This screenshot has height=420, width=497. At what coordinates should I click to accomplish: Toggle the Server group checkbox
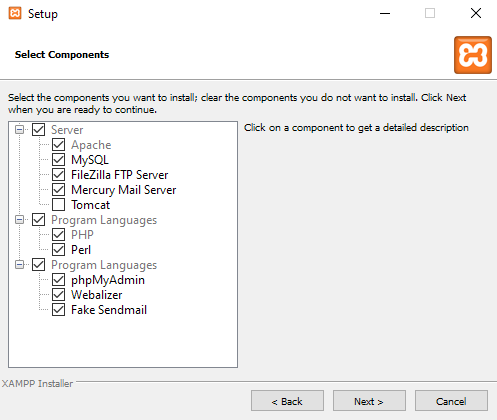tap(39, 130)
